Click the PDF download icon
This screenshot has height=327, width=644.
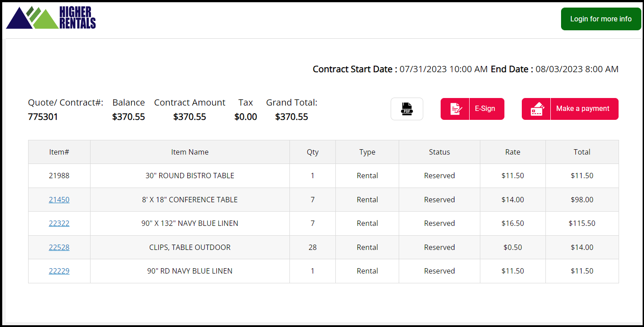407,109
